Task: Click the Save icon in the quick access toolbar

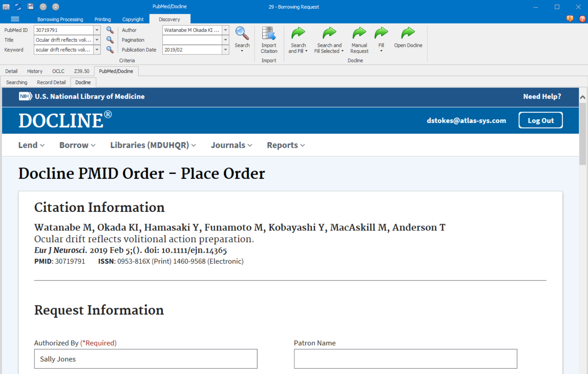Action: coord(31,7)
